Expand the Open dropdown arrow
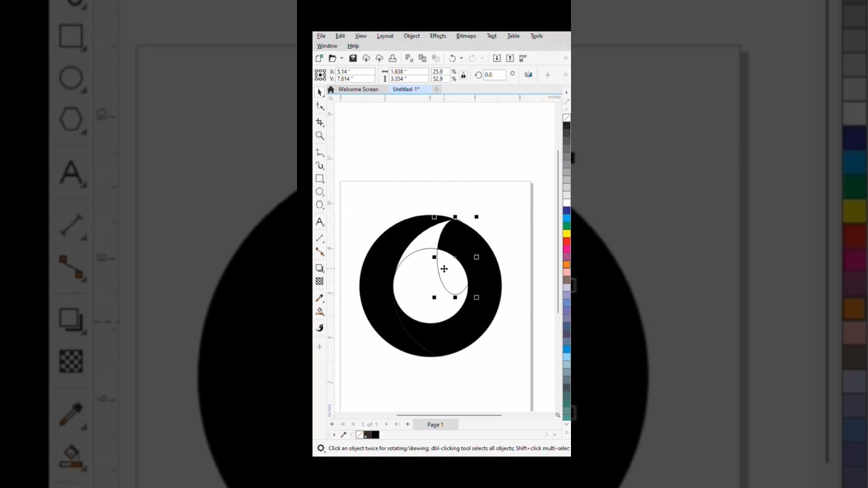Screen dimensions: 868x488 pyautogui.click(x=341, y=58)
